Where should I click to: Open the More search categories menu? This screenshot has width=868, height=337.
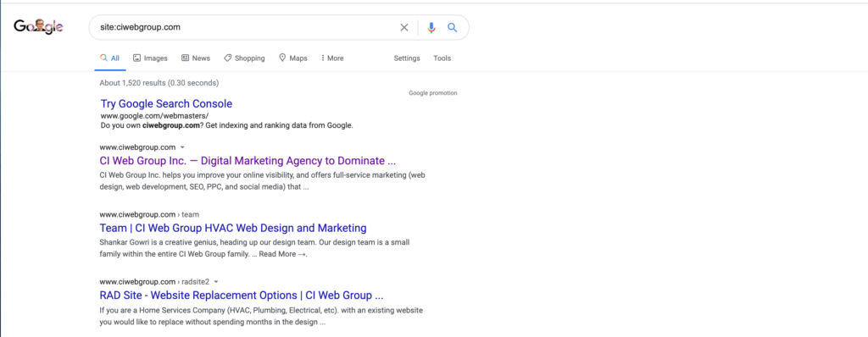pyautogui.click(x=332, y=58)
